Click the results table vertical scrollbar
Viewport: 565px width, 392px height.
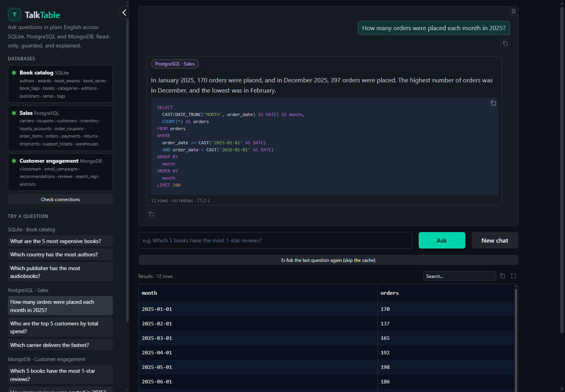coord(516,339)
